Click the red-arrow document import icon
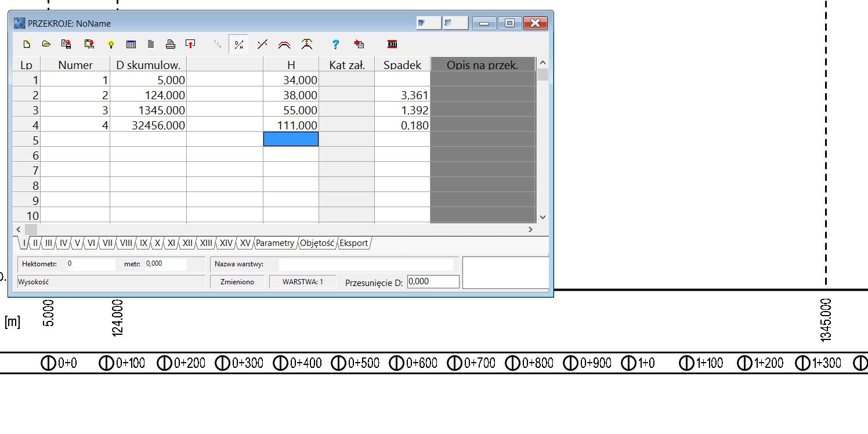Image resolution: width=868 pixels, height=434 pixels. [359, 44]
